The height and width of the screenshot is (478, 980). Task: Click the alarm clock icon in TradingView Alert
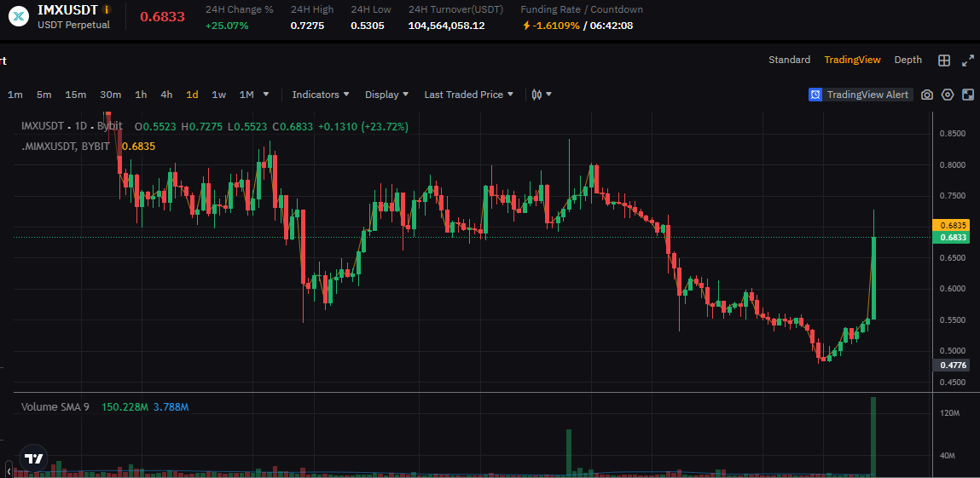click(x=815, y=95)
